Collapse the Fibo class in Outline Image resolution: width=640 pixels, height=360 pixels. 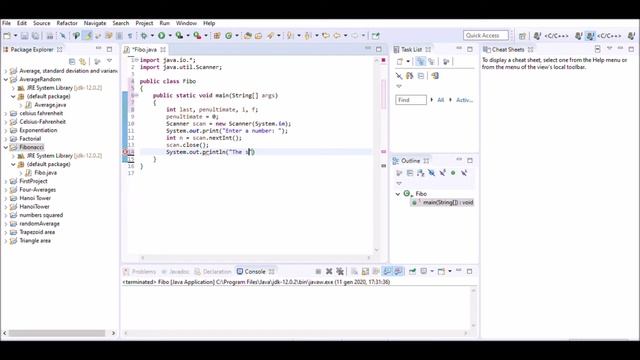(x=398, y=194)
